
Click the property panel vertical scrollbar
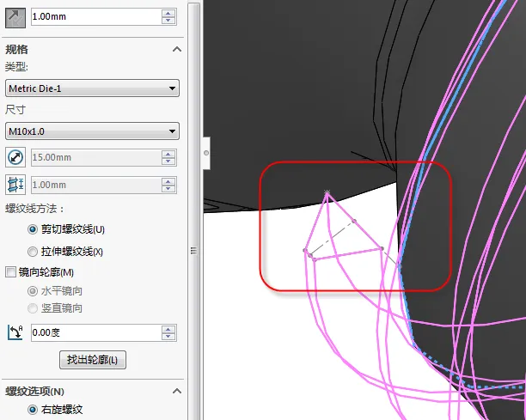(x=194, y=210)
